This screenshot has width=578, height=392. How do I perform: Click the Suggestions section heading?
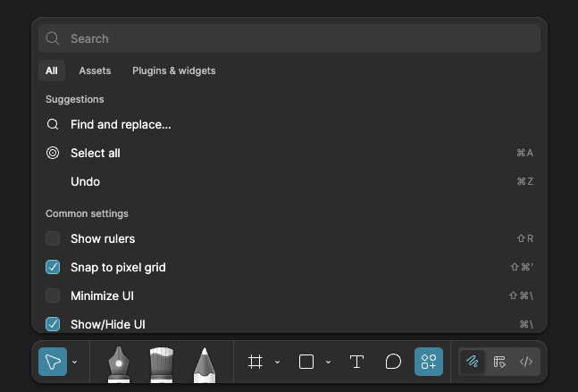75,99
